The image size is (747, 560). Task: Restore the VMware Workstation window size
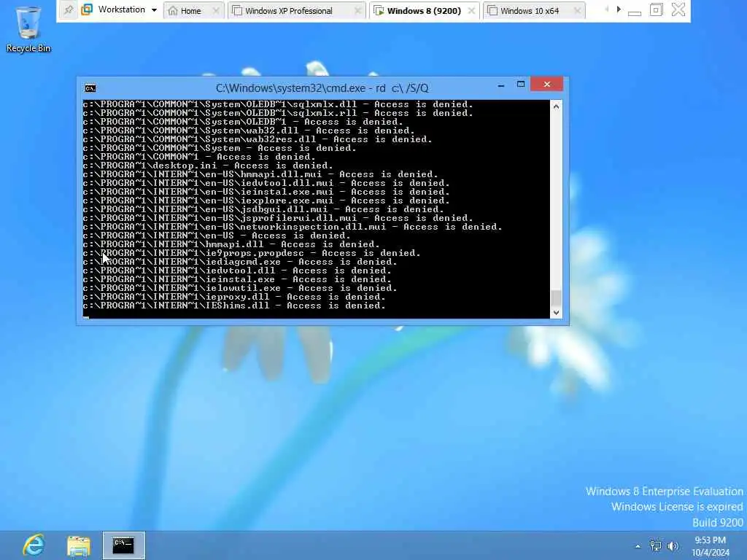pyautogui.click(x=656, y=9)
